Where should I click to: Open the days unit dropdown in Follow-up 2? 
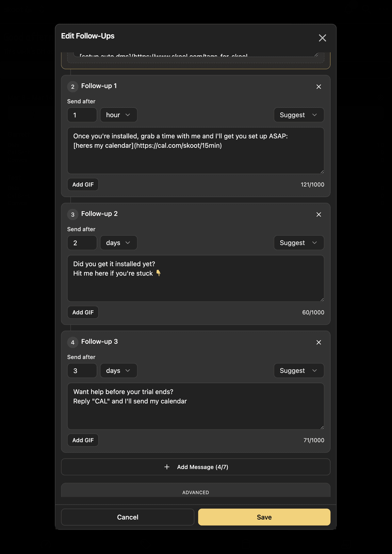pyautogui.click(x=118, y=243)
